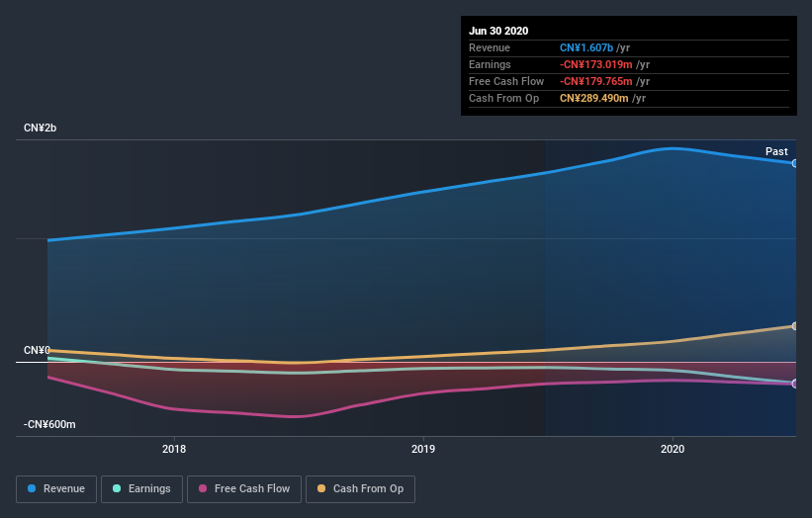Click the -CN¥173.019m earnings value
The image size is (812, 518).
tap(595, 64)
